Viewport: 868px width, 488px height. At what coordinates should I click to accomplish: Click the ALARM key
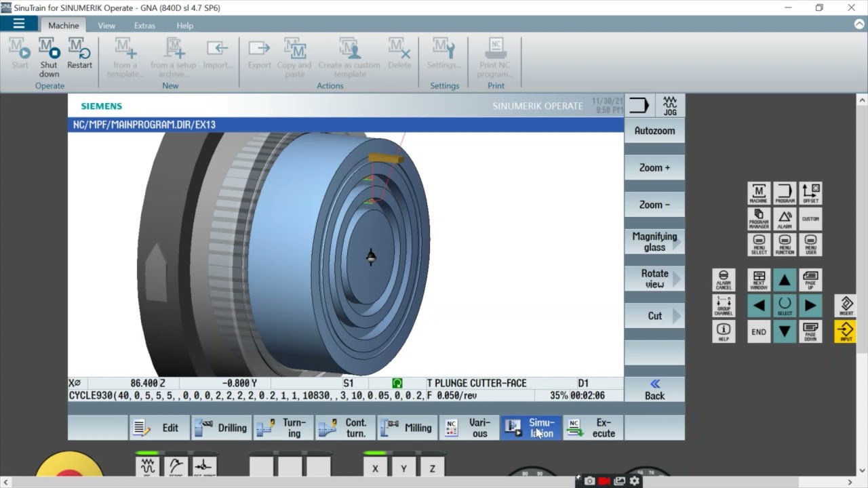click(x=785, y=219)
